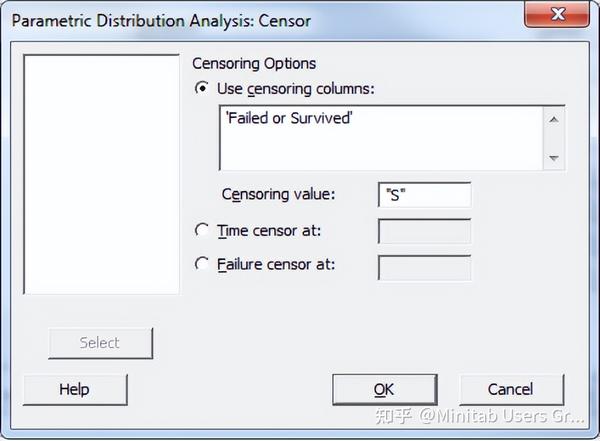Select the Failure censor at radio button
Viewport: 600px width, 441px height.
[x=202, y=263]
